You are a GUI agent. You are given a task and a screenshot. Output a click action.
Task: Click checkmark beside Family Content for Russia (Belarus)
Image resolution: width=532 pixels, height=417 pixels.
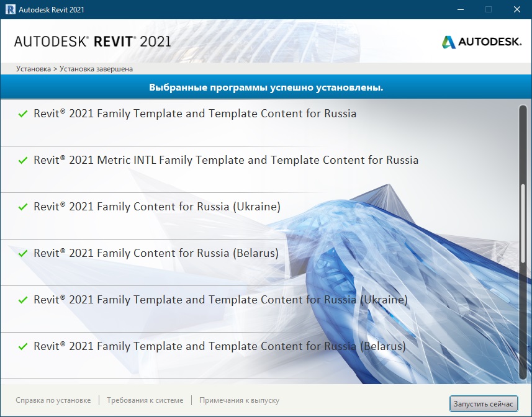23,254
